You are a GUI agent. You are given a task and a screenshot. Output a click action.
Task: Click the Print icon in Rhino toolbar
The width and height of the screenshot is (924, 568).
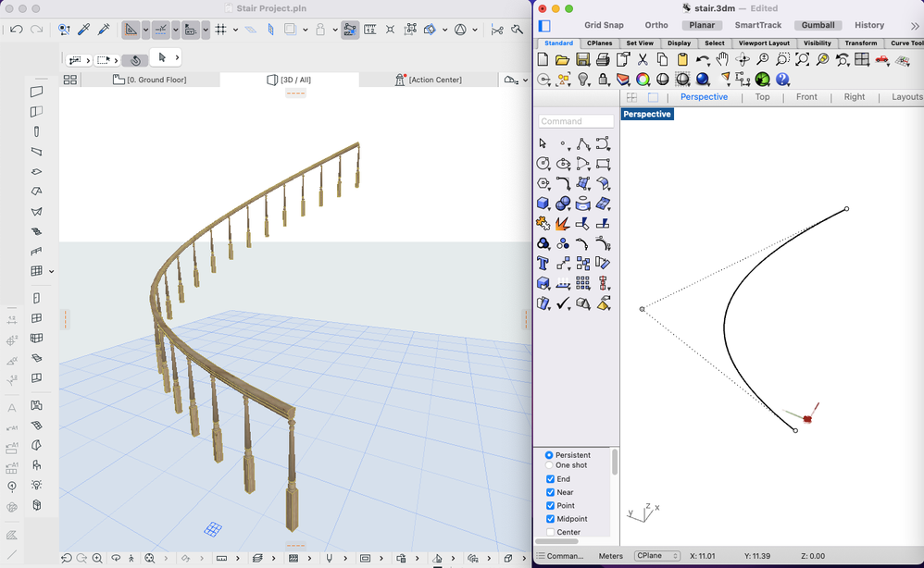(603, 60)
